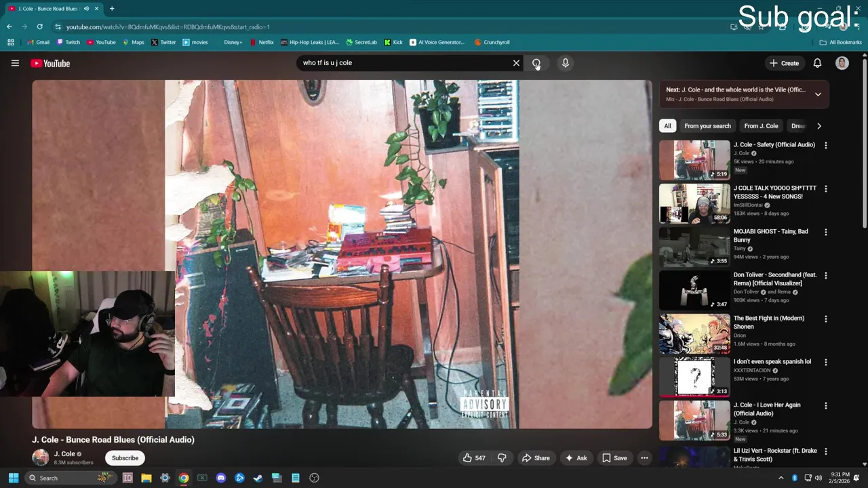
Task: Submit the search with magnifier icon
Action: pos(536,63)
